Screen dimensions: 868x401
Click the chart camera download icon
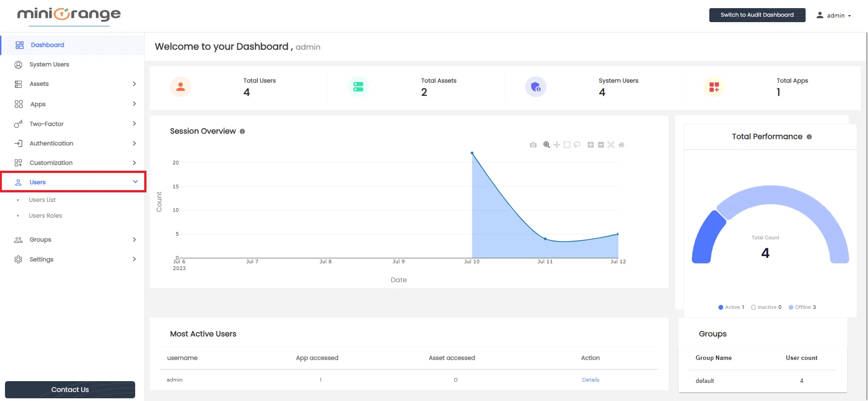pyautogui.click(x=533, y=145)
